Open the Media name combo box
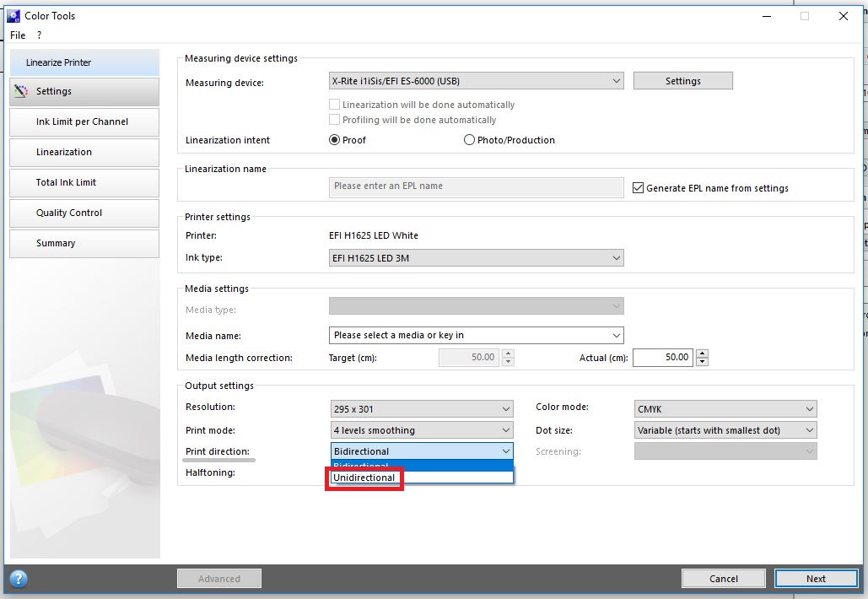Viewport: 868px width, 599px height. pos(476,336)
